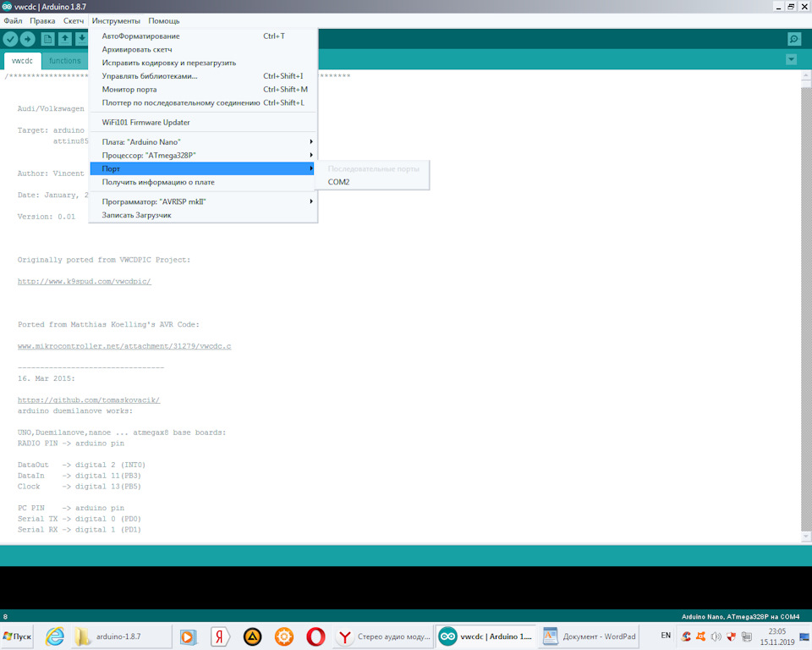Choose АвтоФорматирование from the menu
Viewport: 812px width, 650px height.
coord(203,36)
